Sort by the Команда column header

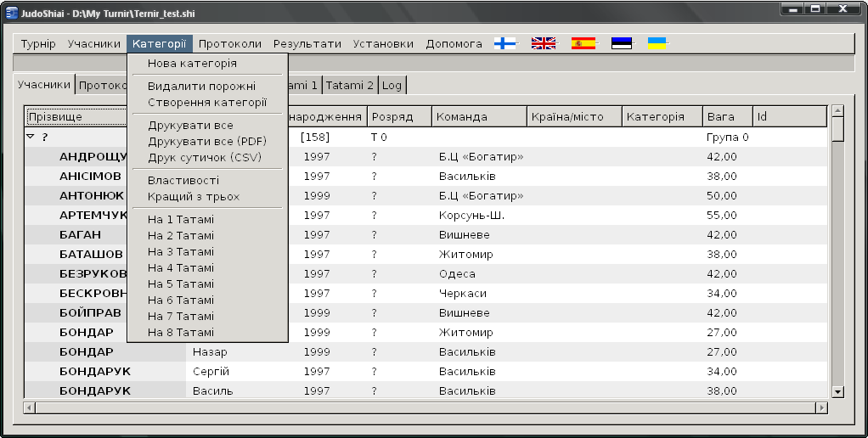(x=463, y=116)
